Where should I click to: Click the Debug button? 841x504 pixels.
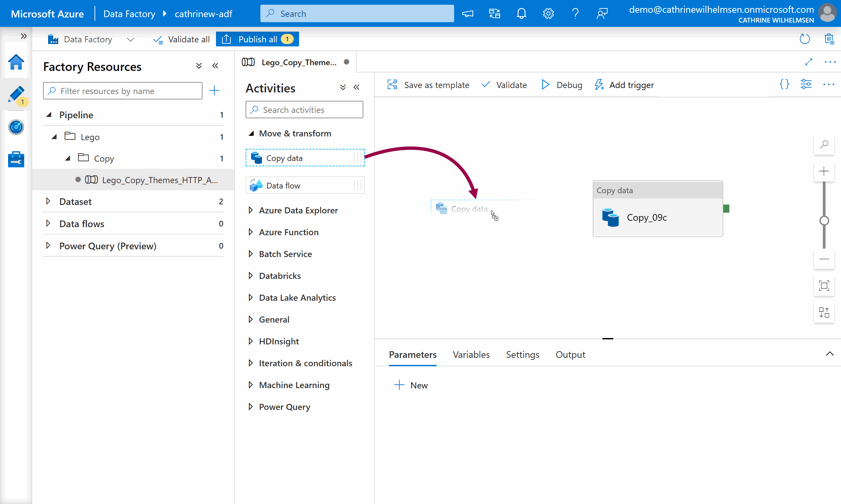pos(561,85)
